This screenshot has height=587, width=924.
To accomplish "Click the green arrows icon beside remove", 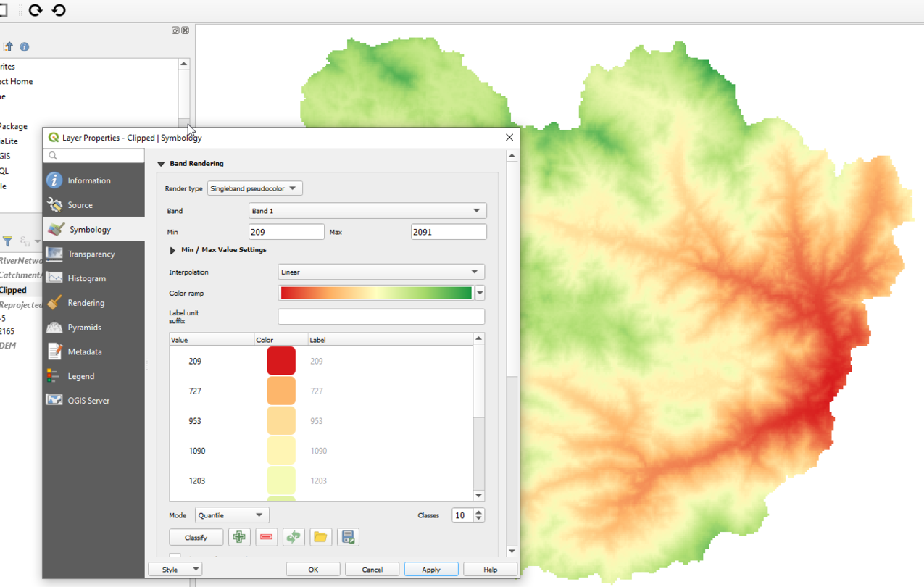I will (294, 537).
